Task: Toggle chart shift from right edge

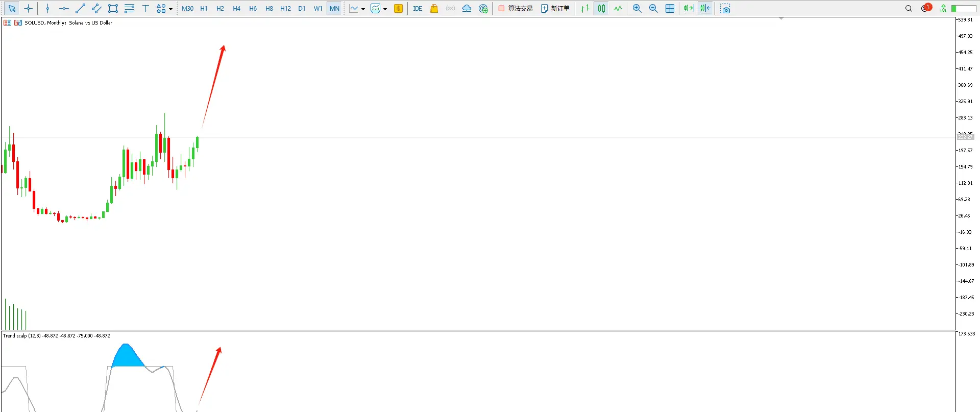Action: 705,8
